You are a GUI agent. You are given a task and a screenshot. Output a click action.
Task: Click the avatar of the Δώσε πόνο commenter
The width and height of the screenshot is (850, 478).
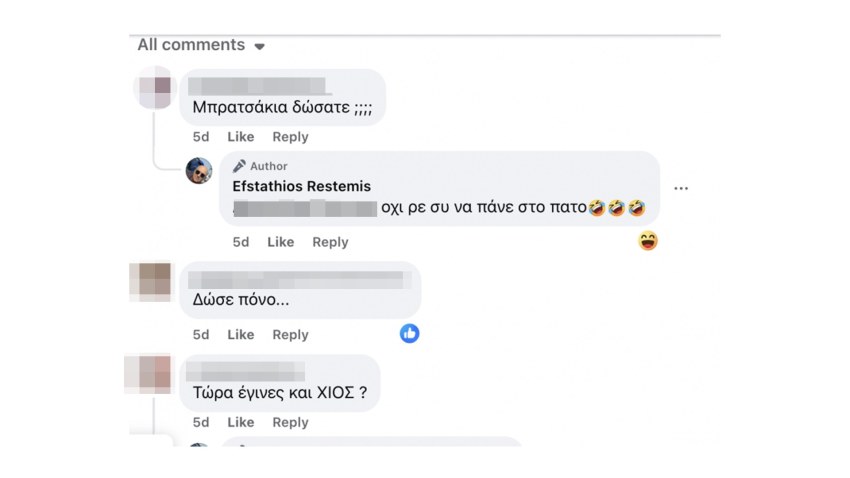pos(151,281)
